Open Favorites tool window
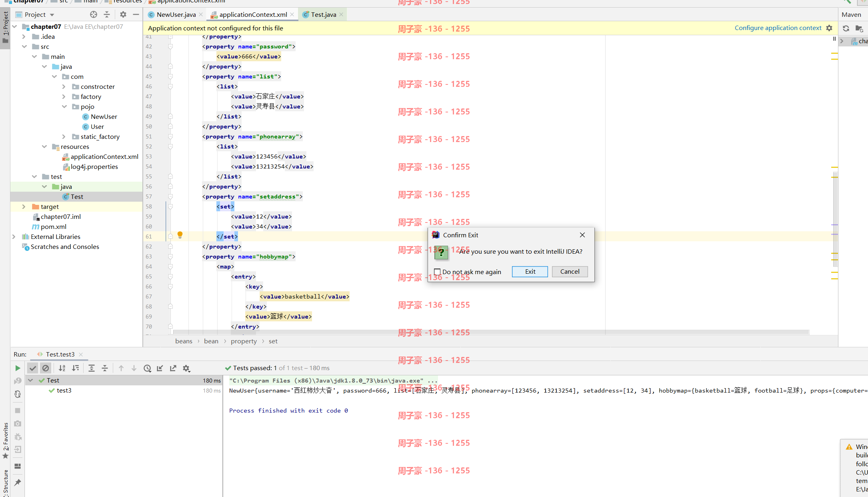Image resolution: width=868 pixels, height=497 pixels. pyautogui.click(x=6, y=440)
